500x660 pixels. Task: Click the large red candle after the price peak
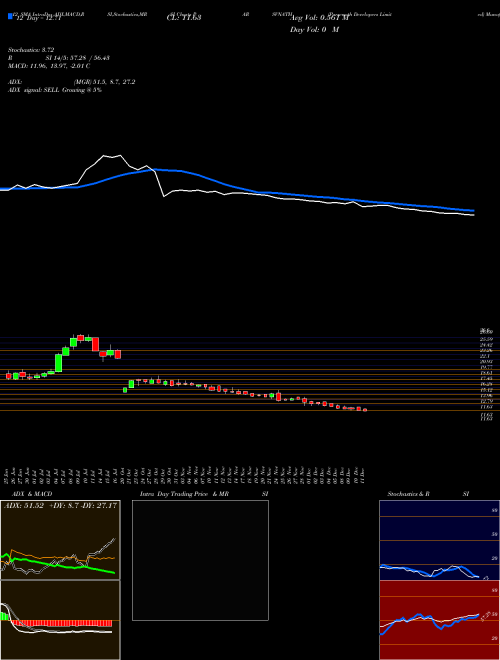tap(96, 344)
